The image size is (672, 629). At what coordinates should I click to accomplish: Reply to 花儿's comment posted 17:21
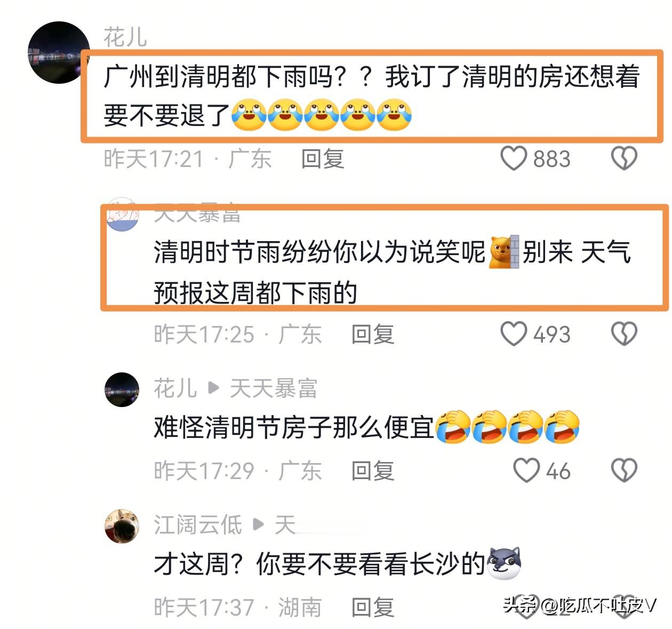pyautogui.click(x=323, y=159)
